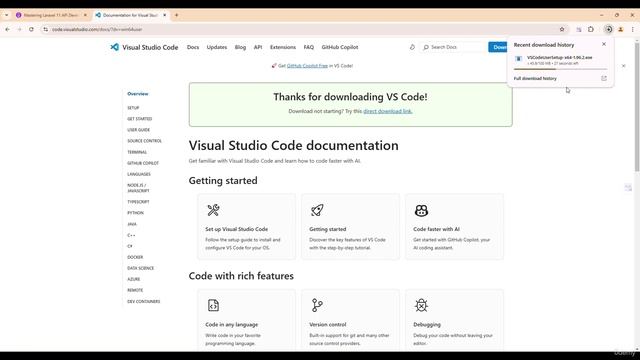Open the Updates menu item
The height and width of the screenshot is (360, 640).
(x=217, y=47)
